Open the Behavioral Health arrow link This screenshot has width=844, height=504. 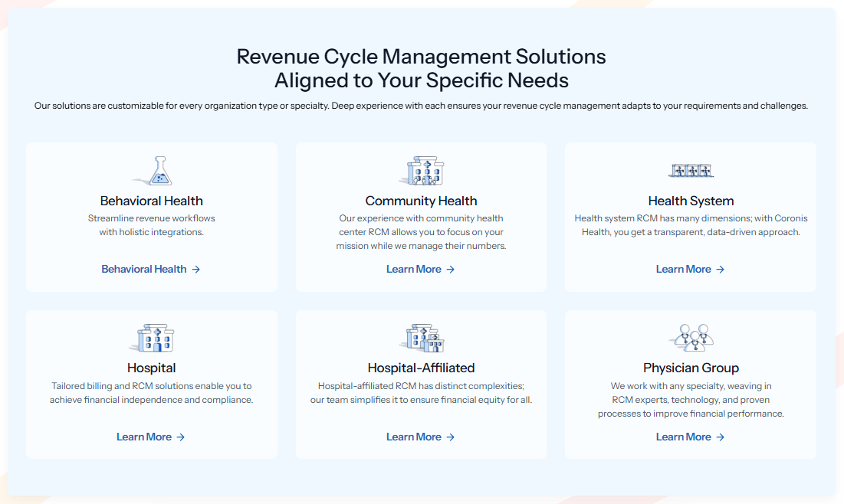[x=151, y=269]
